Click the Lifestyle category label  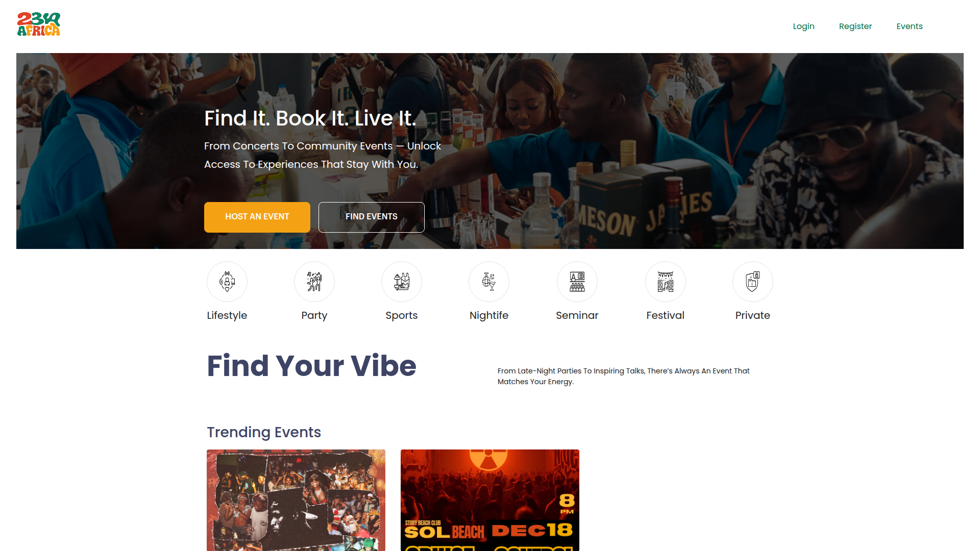[x=227, y=315]
